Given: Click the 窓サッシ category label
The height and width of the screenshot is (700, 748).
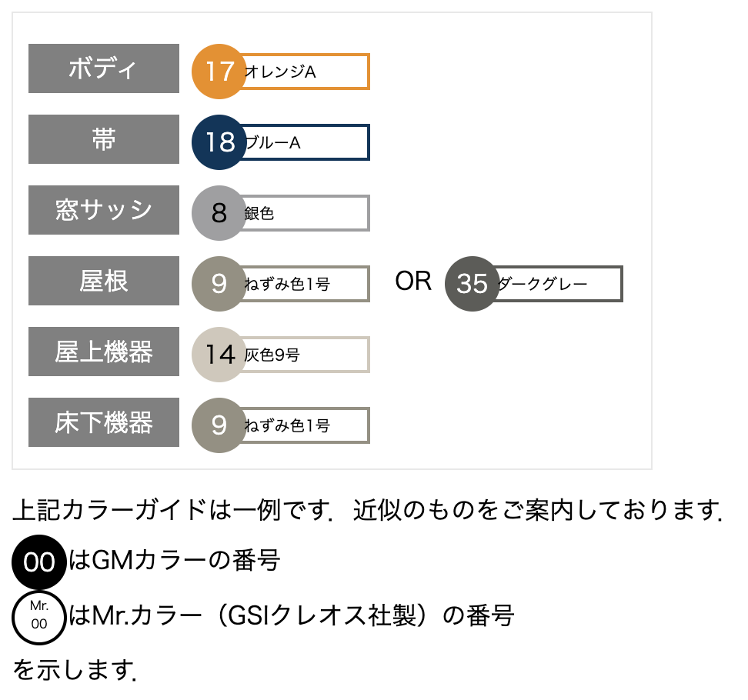Looking at the screenshot, I should [104, 210].
